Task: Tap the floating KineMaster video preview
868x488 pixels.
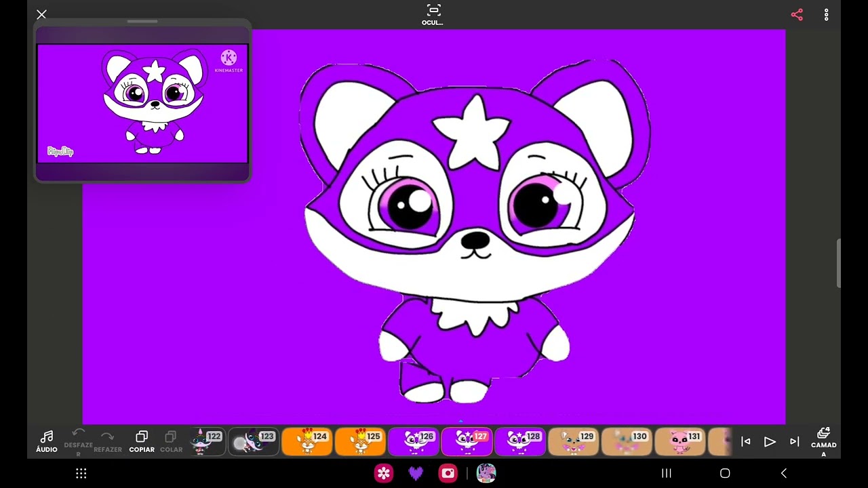Action: coord(142,104)
